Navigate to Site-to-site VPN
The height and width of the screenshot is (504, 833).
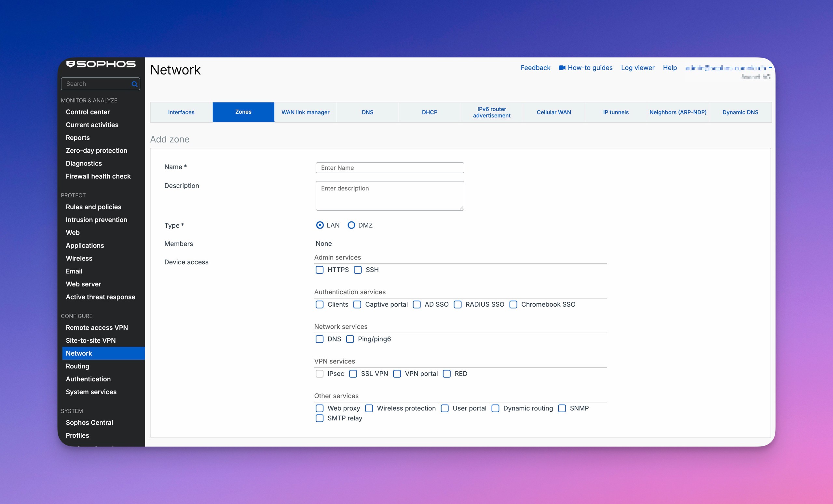pos(90,340)
